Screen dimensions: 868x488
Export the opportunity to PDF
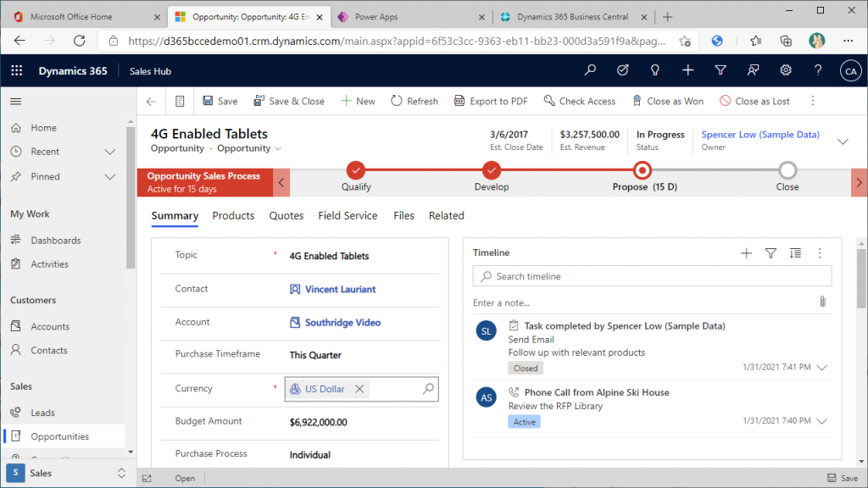[491, 102]
